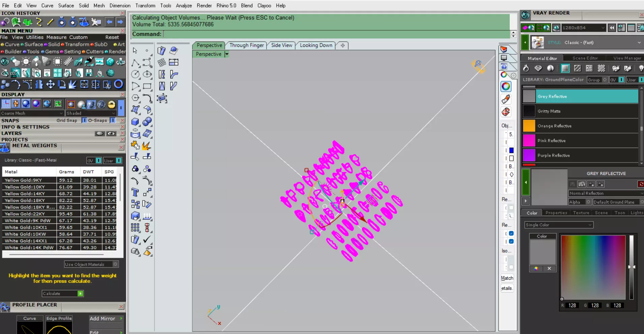Open Normal Reflection dropdown
Screen dimensions: 644x334
click(606, 193)
